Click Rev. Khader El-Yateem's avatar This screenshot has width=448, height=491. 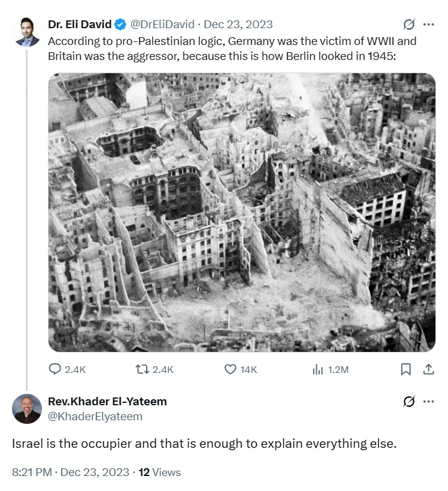click(27, 409)
